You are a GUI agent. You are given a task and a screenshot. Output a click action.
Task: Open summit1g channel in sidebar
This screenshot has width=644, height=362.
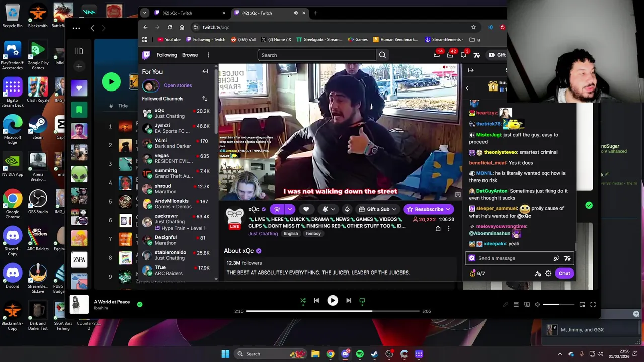176,173
